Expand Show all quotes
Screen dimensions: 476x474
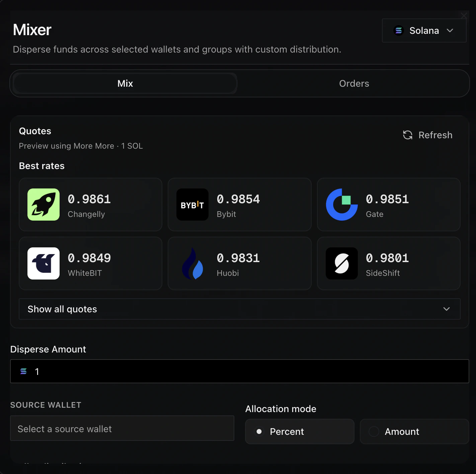click(x=240, y=309)
